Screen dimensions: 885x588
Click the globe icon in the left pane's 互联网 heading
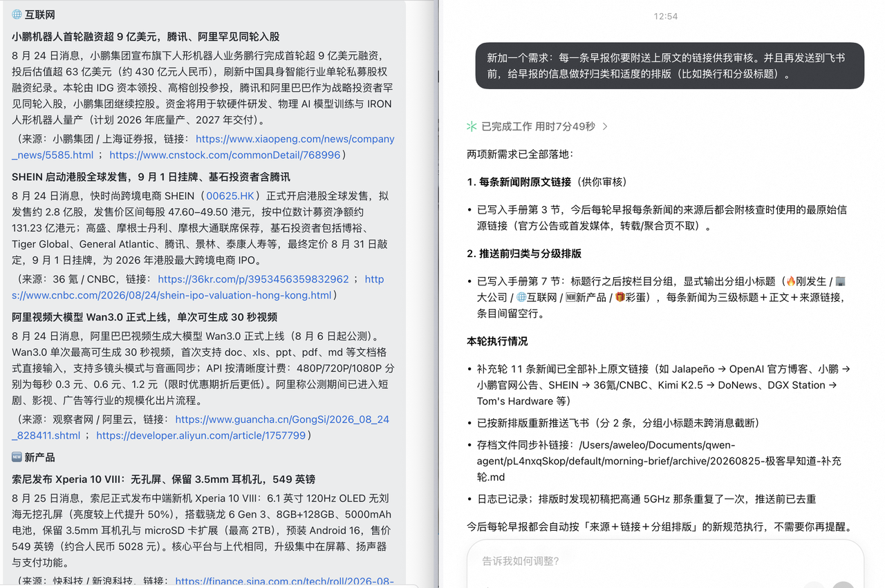(17, 15)
